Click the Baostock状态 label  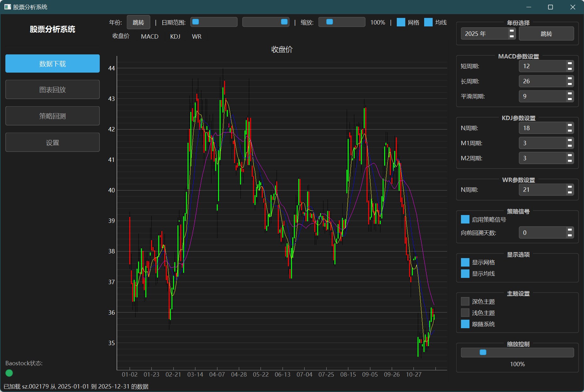pos(24,363)
